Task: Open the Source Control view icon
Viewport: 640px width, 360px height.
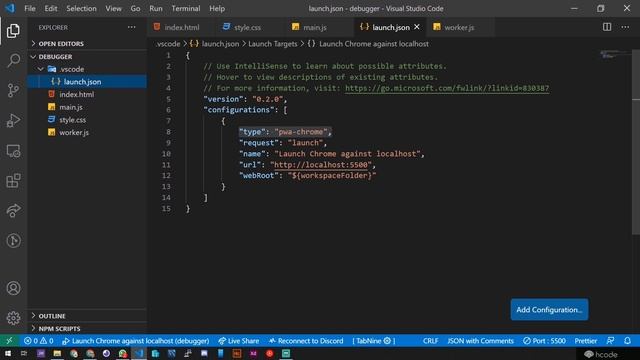Action: point(13,90)
